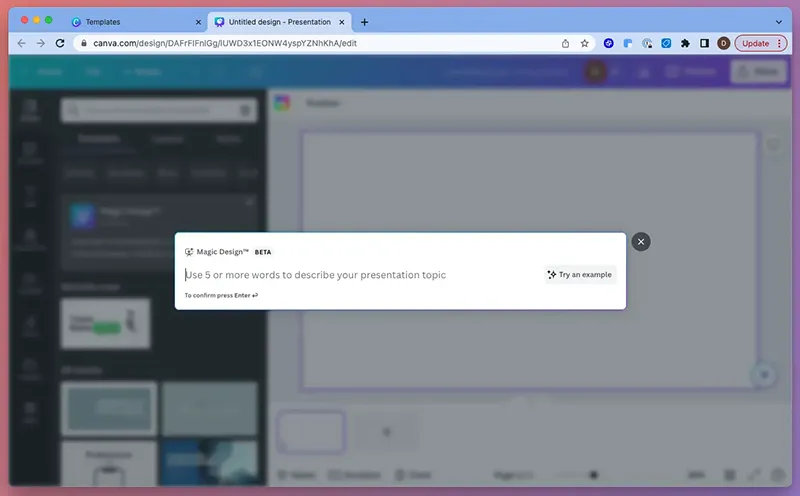Reload the Canva page
Screen dimensions: 800x496
(x=61, y=43)
